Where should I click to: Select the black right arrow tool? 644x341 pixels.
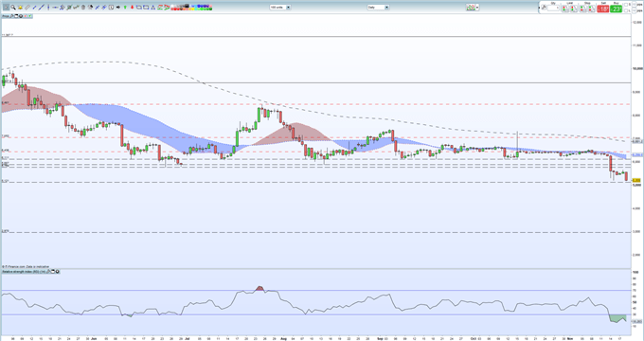coord(118,7)
